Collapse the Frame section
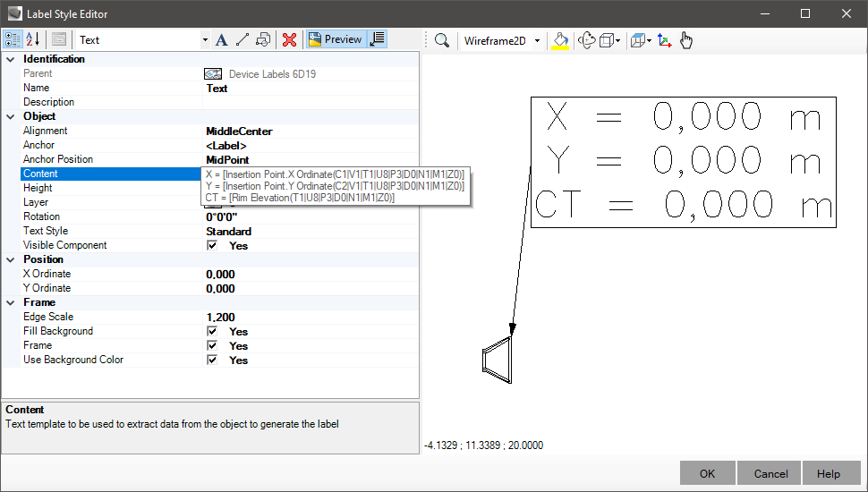Image resolution: width=868 pixels, height=492 pixels. tap(11, 302)
